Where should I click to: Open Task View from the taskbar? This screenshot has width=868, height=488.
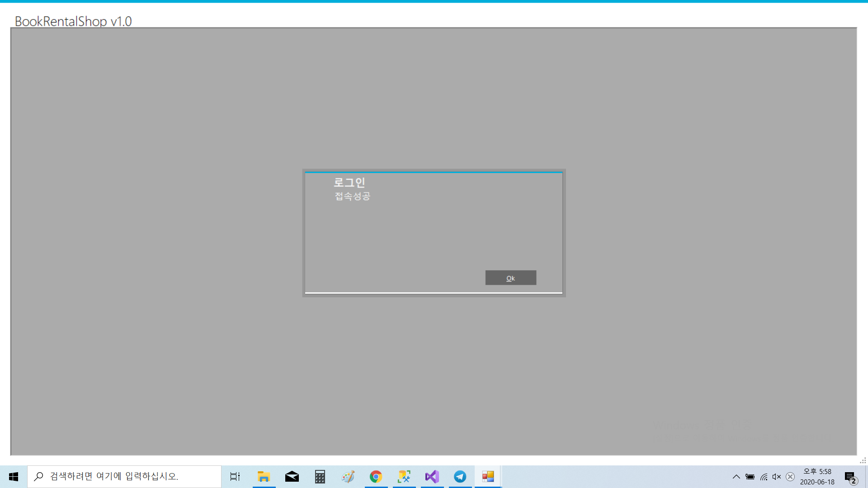click(235, 477)
